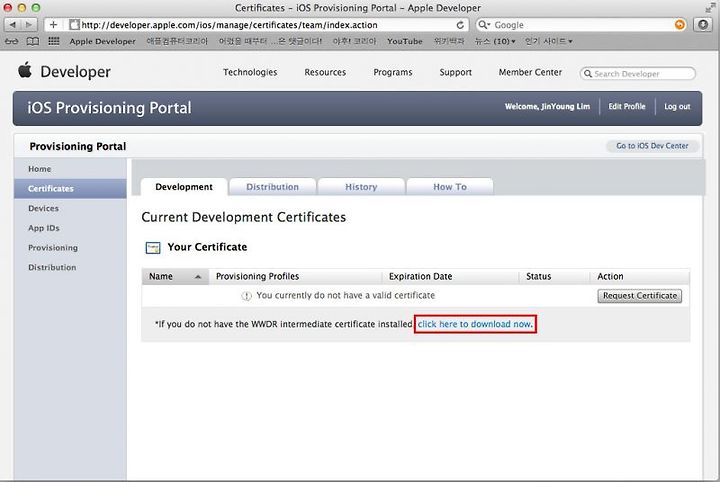The height and width of the screenshot is (482, 720).
Task: Show bookmarks via the open book icon
Action: coord(33,41)
